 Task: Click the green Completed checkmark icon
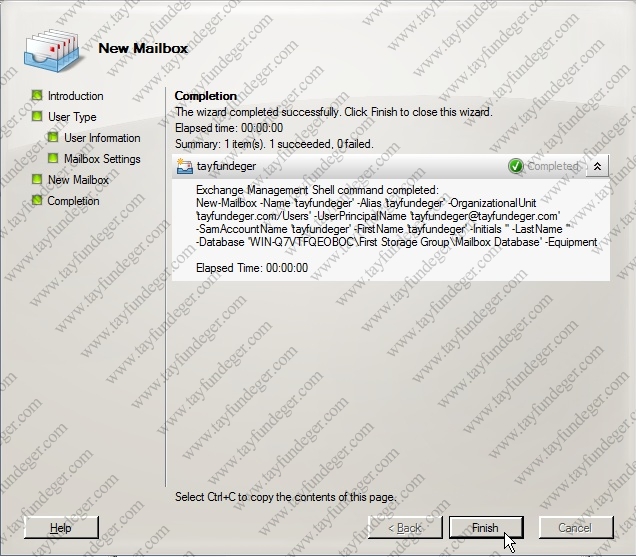tap(516, 166)
